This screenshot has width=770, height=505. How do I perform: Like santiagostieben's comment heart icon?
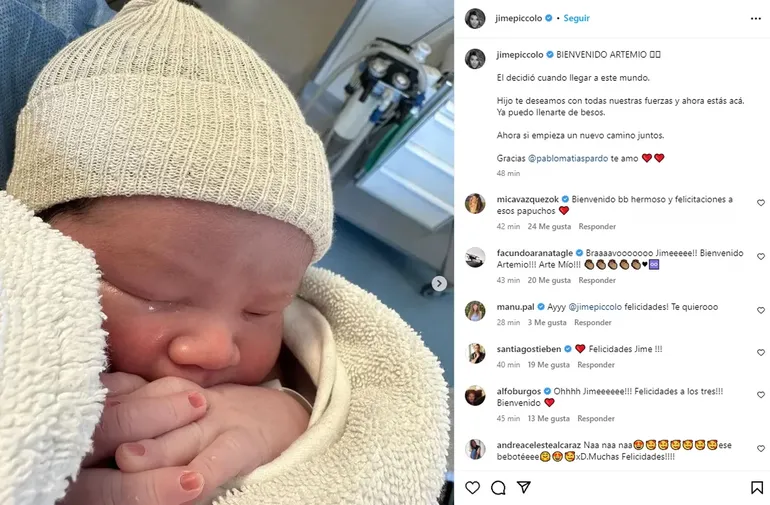point(761,353)
